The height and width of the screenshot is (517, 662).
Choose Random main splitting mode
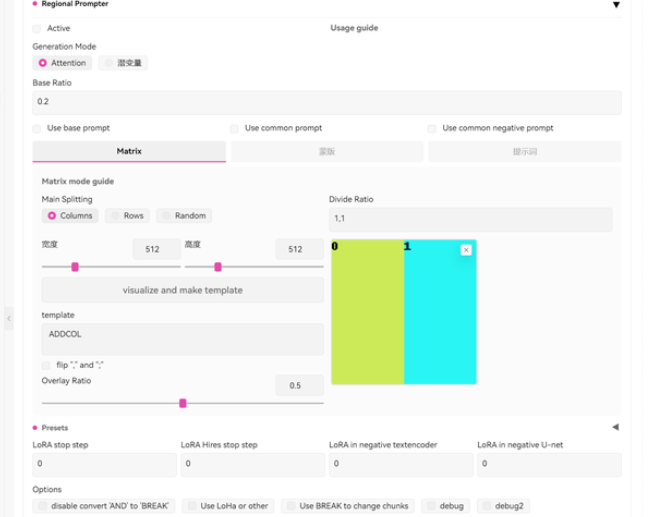click(x=165, y=216)
